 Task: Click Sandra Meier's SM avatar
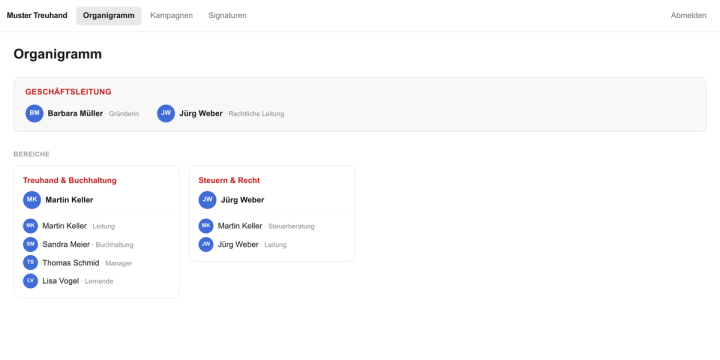point(30,244)
